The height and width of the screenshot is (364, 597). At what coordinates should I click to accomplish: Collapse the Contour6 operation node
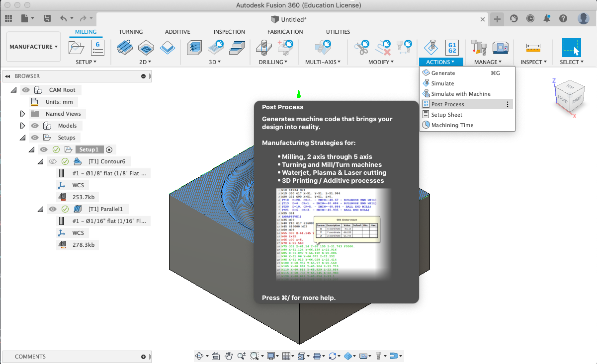point(41,161)
